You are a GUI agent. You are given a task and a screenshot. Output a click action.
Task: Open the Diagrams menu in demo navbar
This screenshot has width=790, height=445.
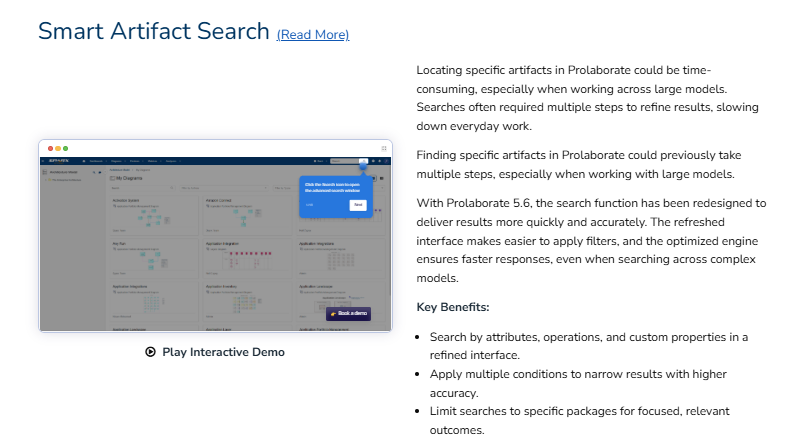pyautogui.click(x=116, y=161)
